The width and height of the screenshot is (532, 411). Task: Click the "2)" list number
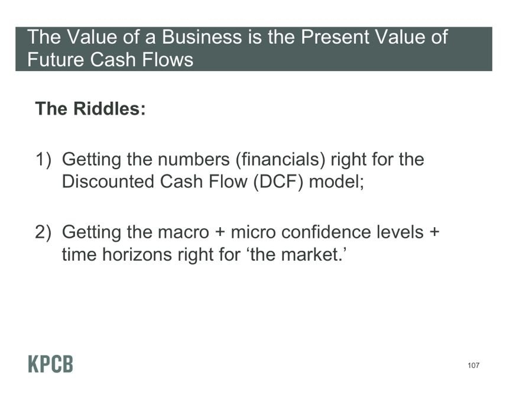pyautogui.click(x=43, y=232)
